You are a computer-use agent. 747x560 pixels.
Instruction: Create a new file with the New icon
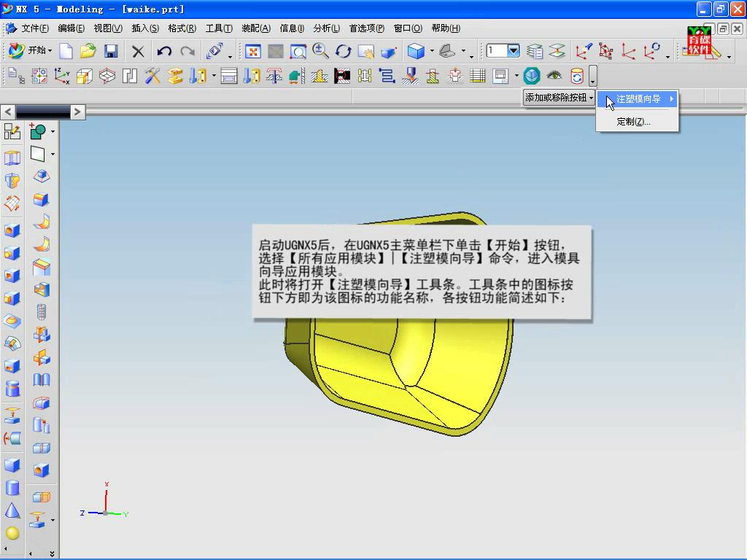point(66,51)
